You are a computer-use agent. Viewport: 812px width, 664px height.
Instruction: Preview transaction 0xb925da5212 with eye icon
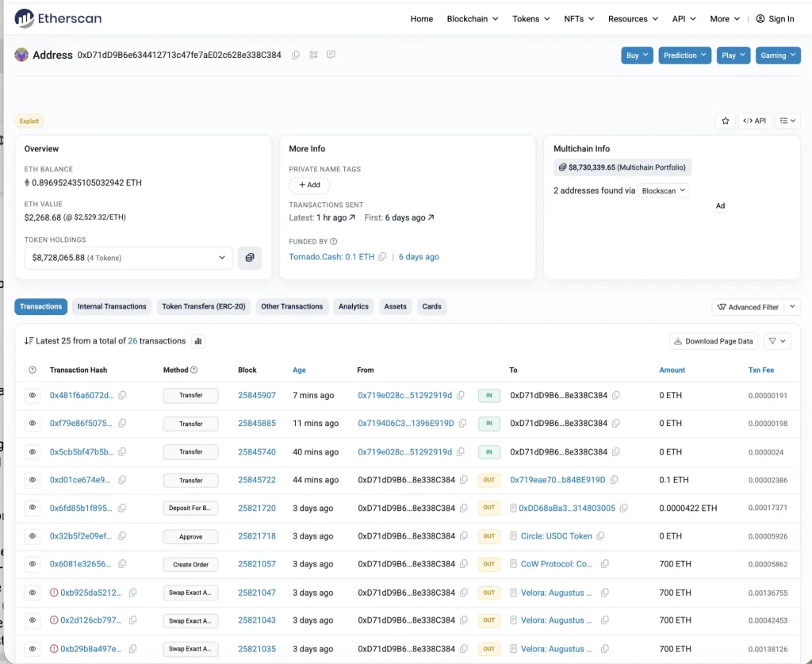[32, 593]
